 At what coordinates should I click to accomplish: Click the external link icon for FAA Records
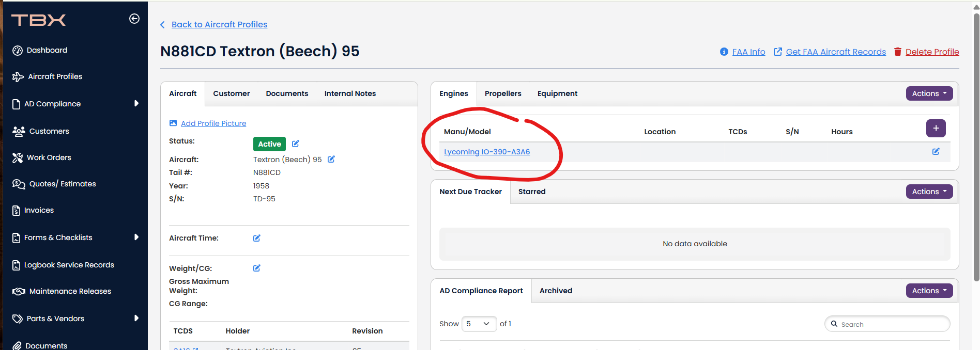point(778,52)
